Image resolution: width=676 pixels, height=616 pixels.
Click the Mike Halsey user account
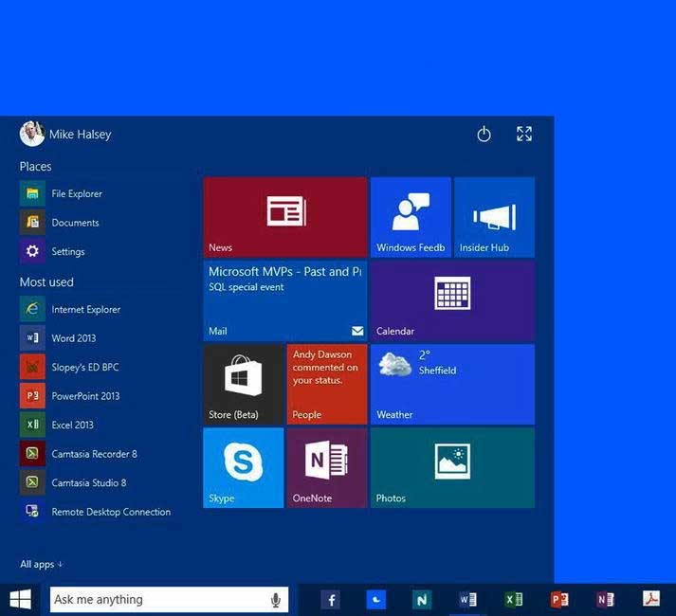[65, 135]
